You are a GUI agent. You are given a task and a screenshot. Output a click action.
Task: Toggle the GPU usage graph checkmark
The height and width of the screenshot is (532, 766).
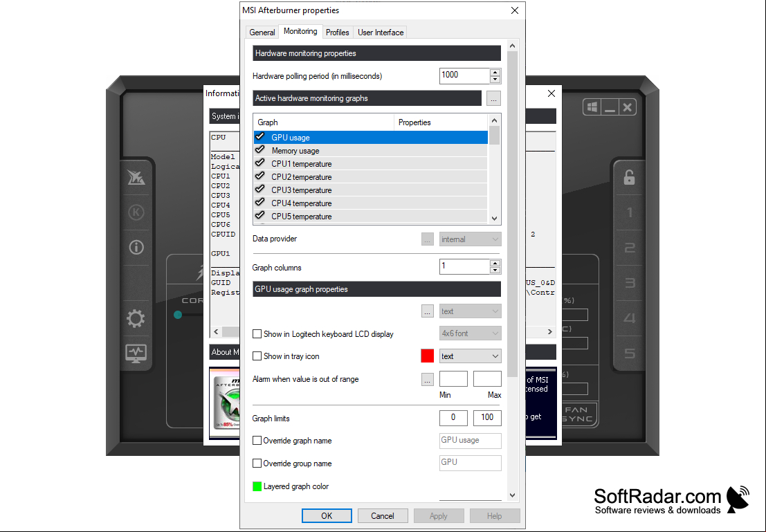click(x=260, y=137)
